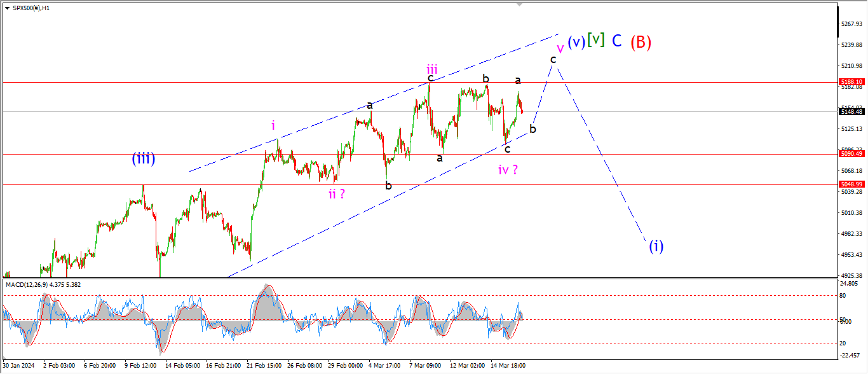Click the red 5090.49 price level tag
Image resolution: width=868 pixels, height=374 pixels.
point(851,154)
